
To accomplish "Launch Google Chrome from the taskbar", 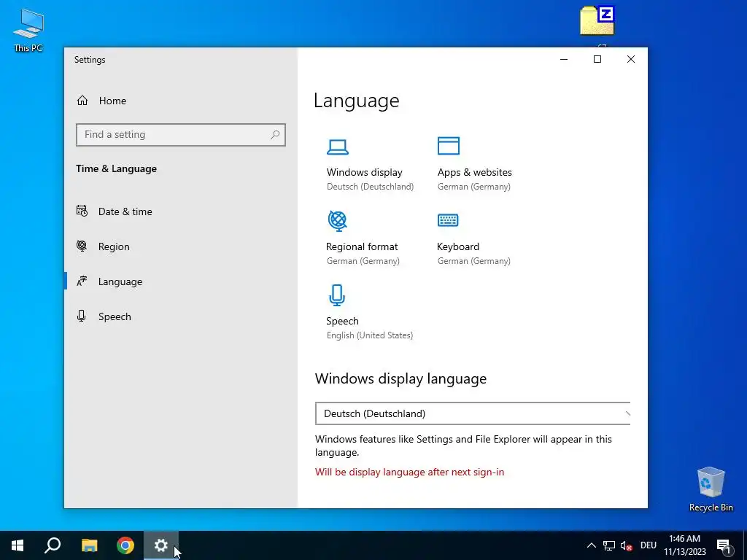I will (x=125, y=545).
